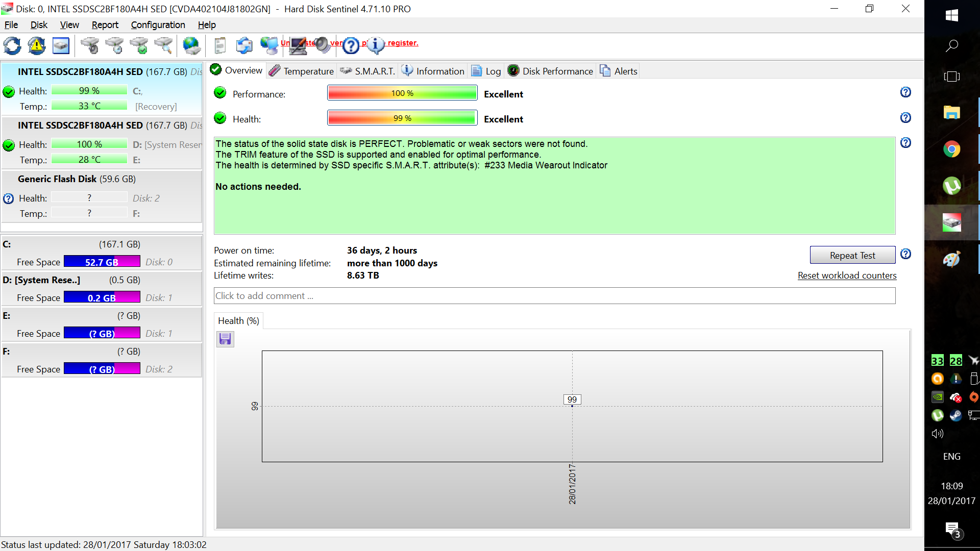The image size is (980, 551).
Task: Click the send report email icon
Action: pyautogui.click(x=244, y=46)
